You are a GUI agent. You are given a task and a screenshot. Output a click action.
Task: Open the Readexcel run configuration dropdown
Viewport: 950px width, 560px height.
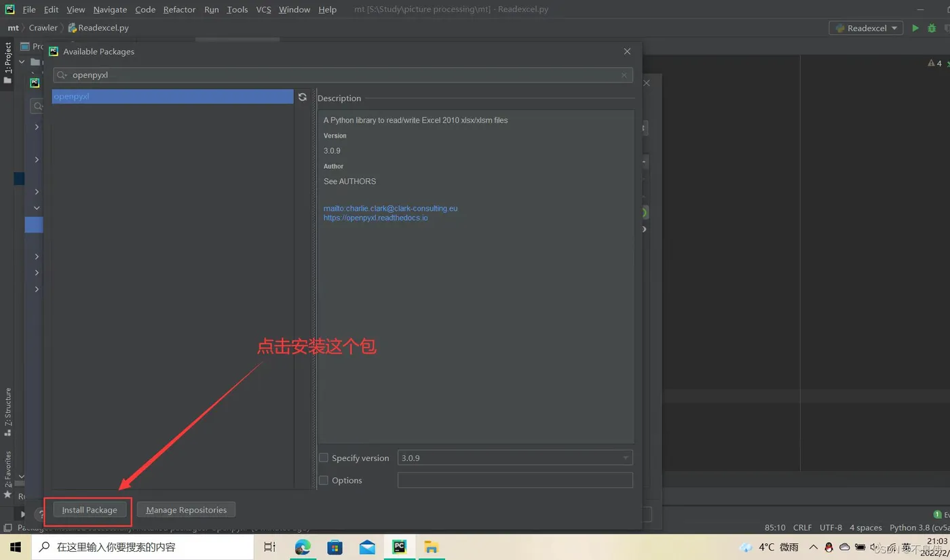866,28
